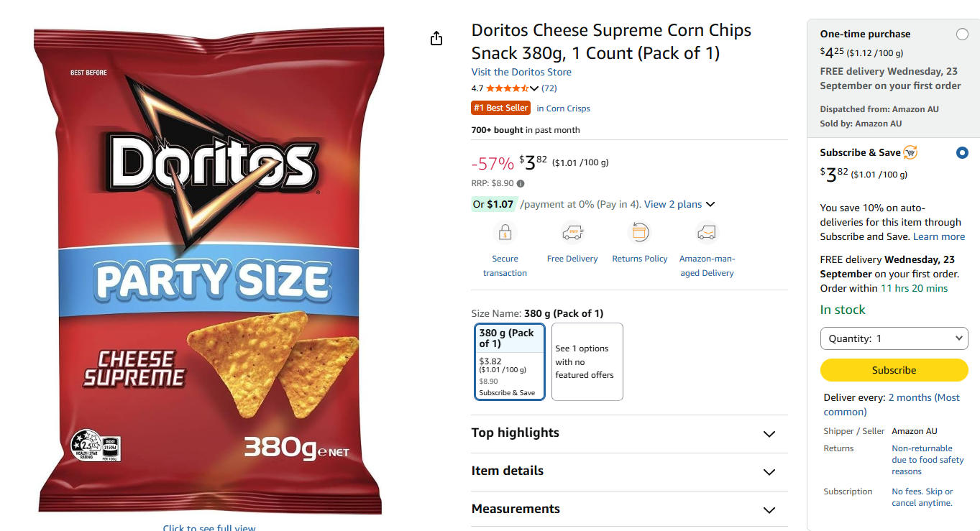Click the Free Delivery truck icon

point(572,233)
